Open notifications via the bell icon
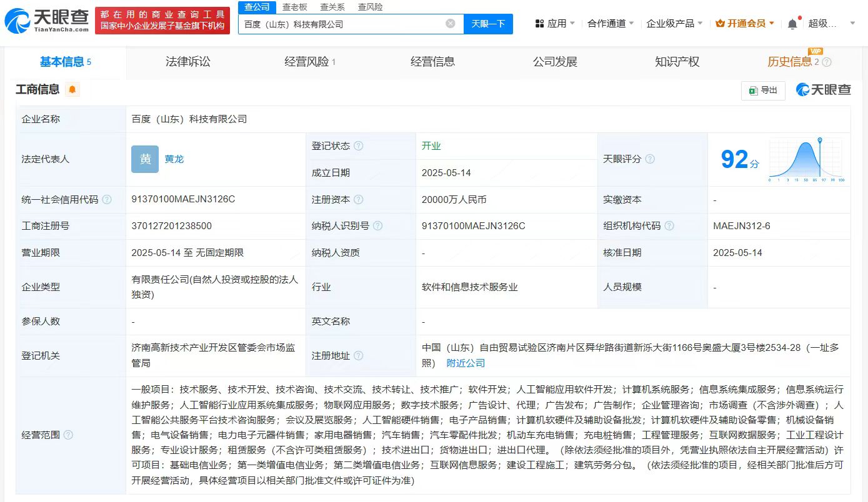Viewport: 868px width, 502px height. [x=792, y=24]
